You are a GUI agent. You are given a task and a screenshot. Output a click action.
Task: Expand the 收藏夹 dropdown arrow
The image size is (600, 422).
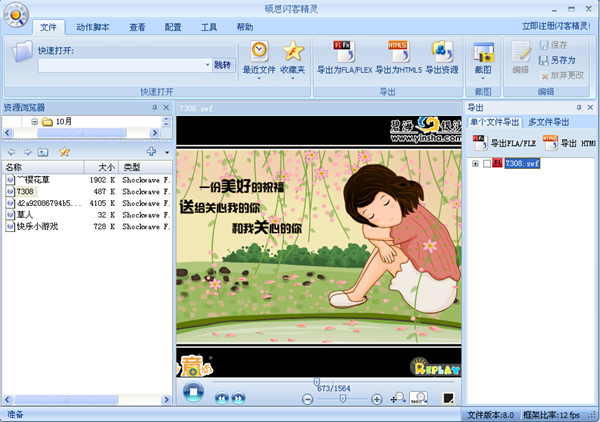(x=293, y=78)
